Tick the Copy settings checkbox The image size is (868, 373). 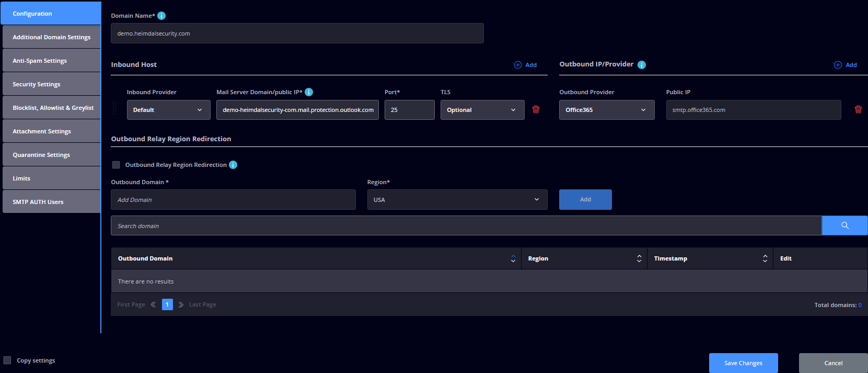pyautogui.click(x=7, y=360)
